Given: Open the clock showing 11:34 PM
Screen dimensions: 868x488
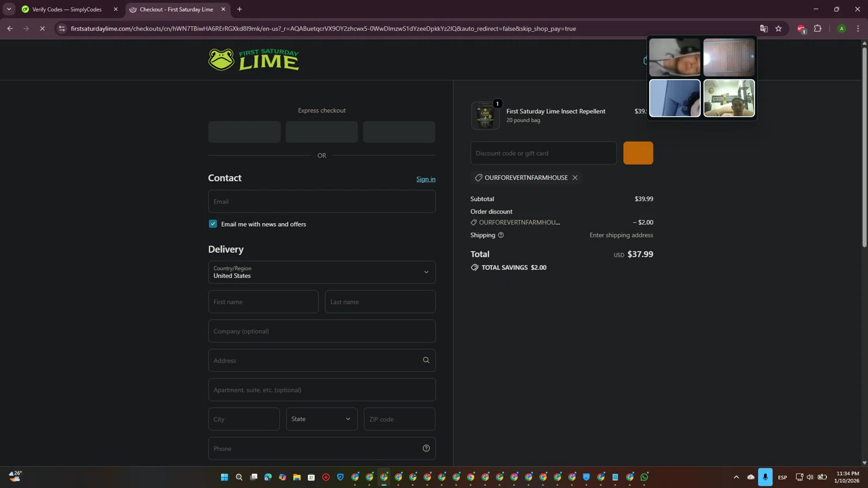Looking at the screenshot, I should pyautogui.click(x=847, y=477).
